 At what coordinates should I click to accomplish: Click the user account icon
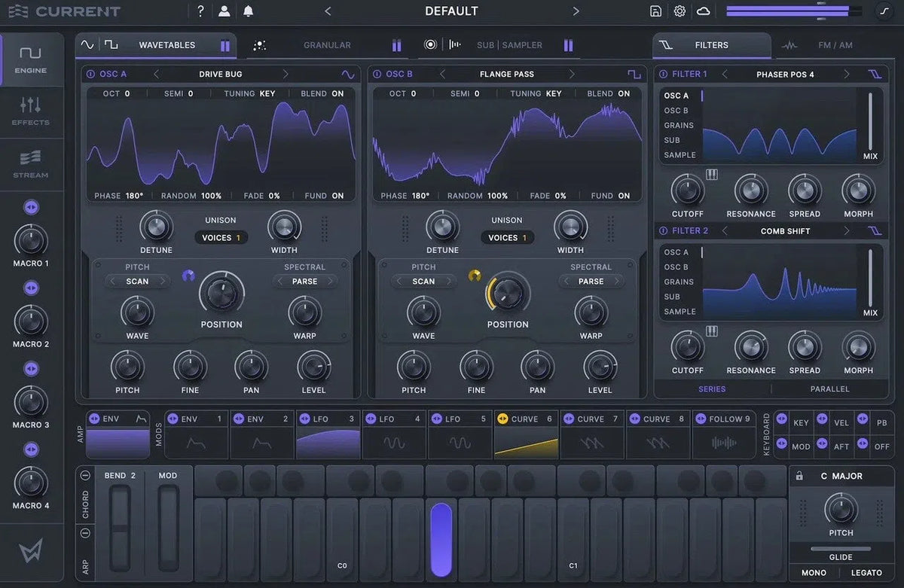(224, 11)
